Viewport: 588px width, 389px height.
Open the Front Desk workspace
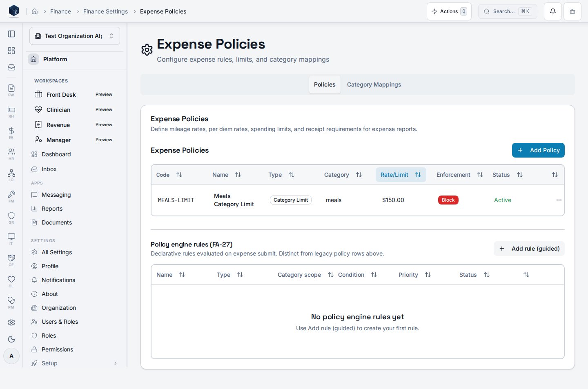(75, 95)
